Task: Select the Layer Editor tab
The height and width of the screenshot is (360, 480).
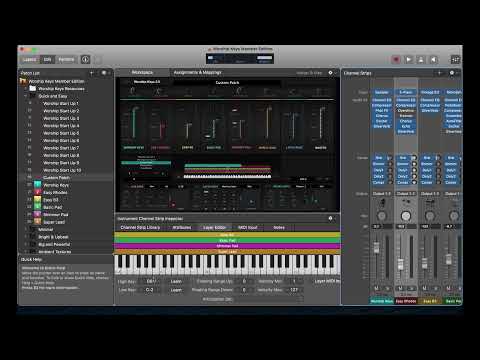Action: point(214,227)
